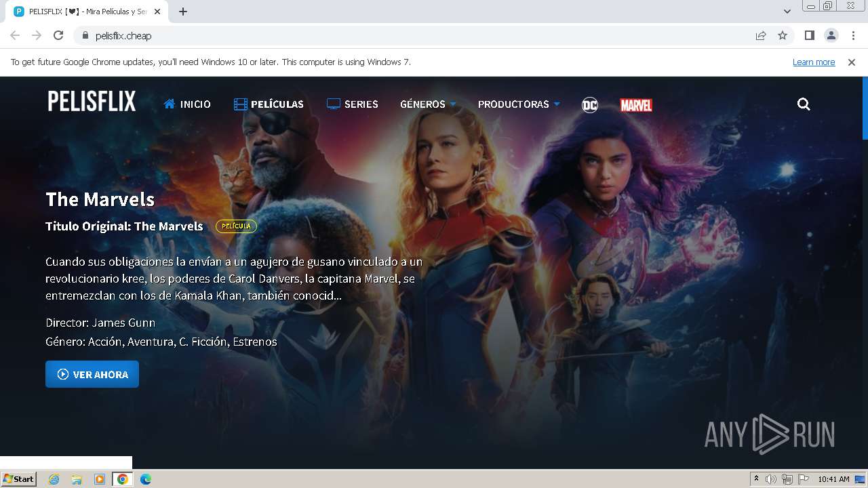Open the Estrenos genre link

(255, 342)
